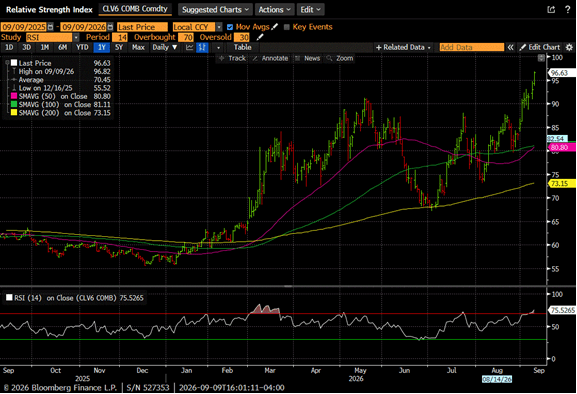Click the Track crosshair tool
This screenshot has height=394, width=577.
pyautogui.click(x=233, y=58)
